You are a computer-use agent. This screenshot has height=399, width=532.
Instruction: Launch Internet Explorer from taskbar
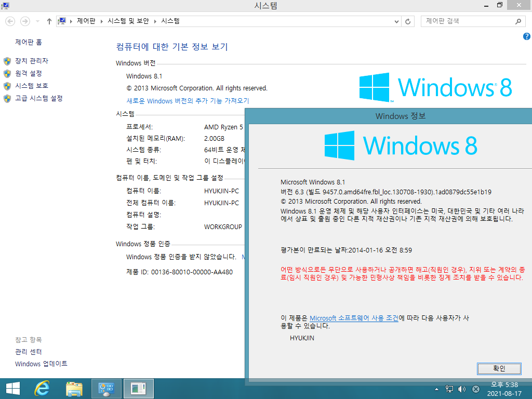click(x=42, y=389)
